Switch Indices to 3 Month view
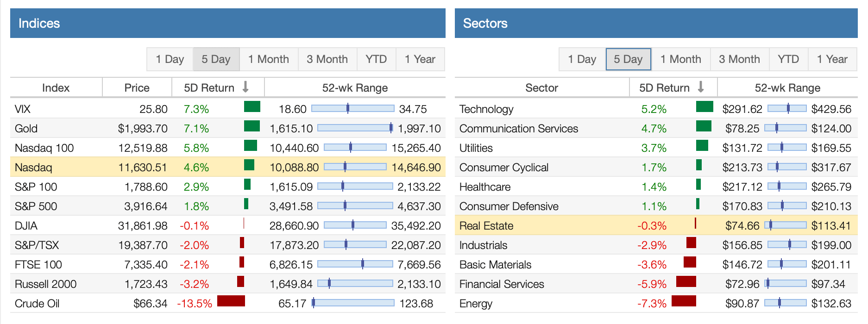Viewport: 868px width, 324px height. (327, 59)
